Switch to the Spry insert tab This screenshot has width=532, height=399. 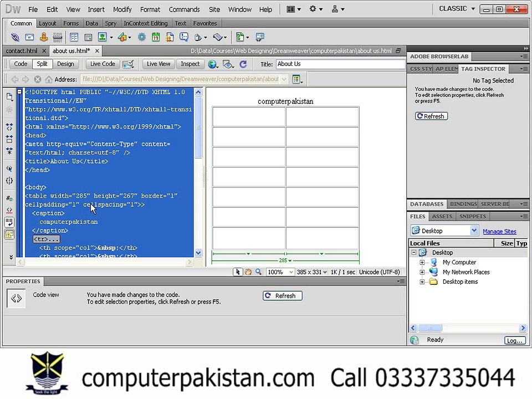(x=111, y=23)
